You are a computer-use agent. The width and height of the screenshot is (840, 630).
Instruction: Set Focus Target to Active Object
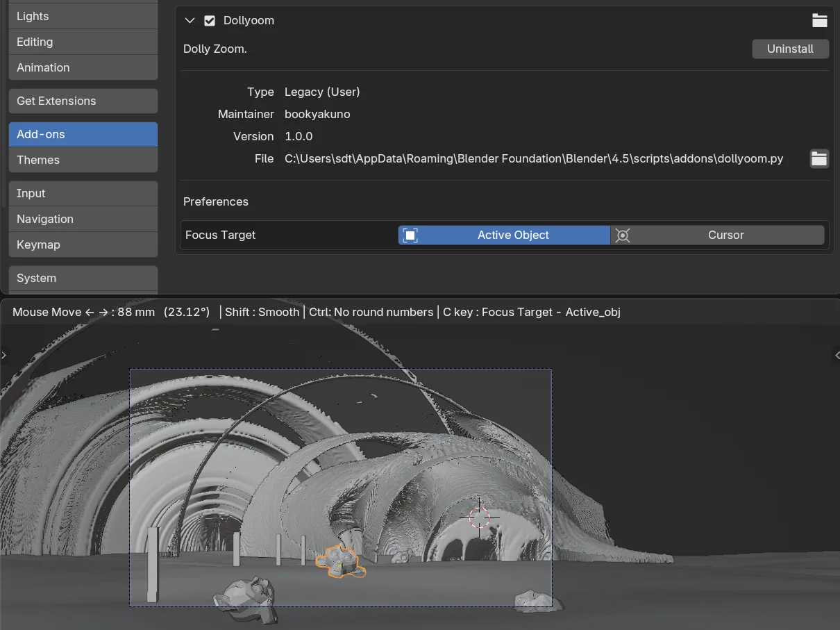point(504,235)
